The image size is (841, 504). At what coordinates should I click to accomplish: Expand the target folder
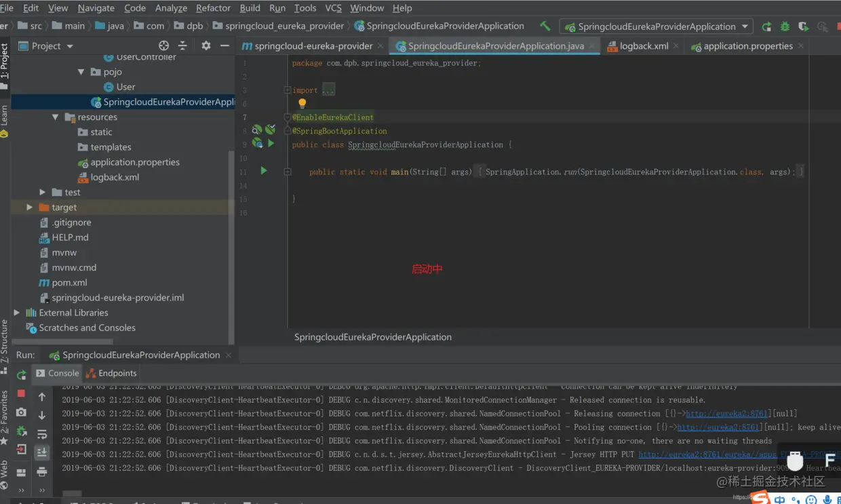click(29, 208)
